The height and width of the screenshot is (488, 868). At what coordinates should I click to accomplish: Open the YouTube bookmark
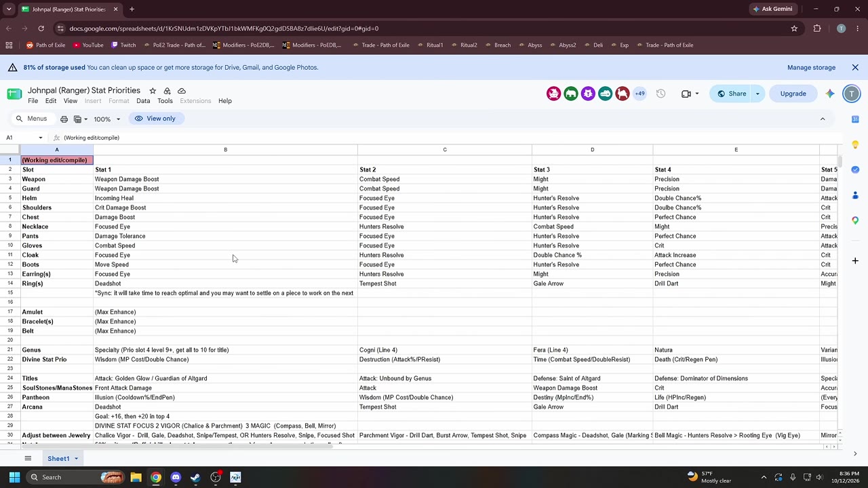coord(88,45)
